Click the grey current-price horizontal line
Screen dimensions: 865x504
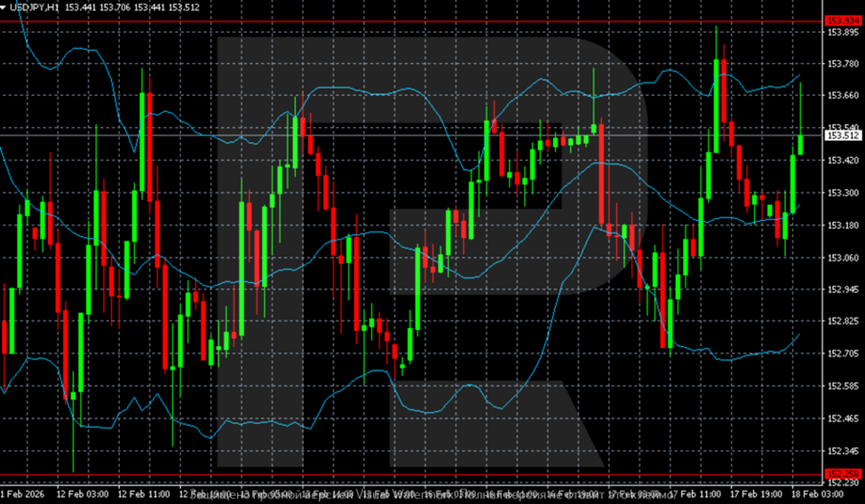[411, 135]
